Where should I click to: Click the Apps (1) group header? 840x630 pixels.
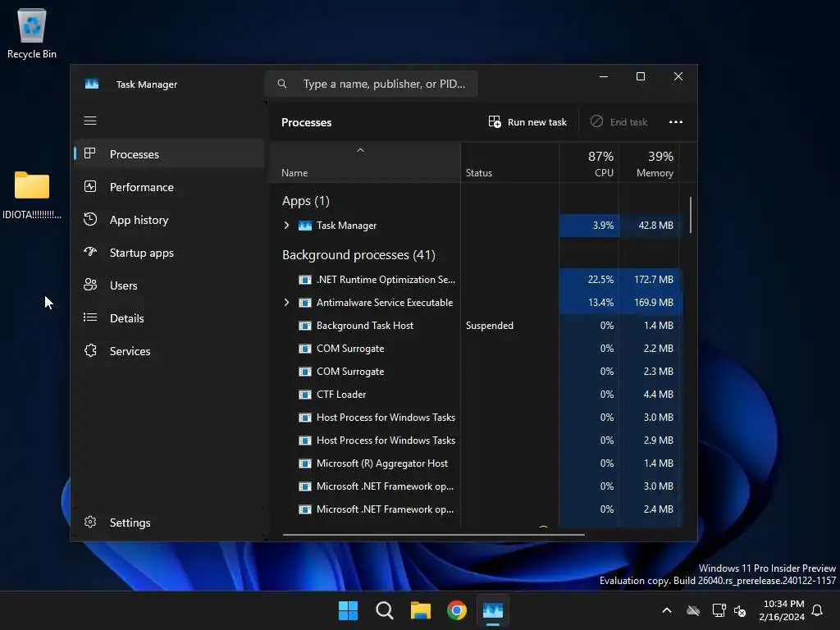pyautogui.click(x=306, y=201)
